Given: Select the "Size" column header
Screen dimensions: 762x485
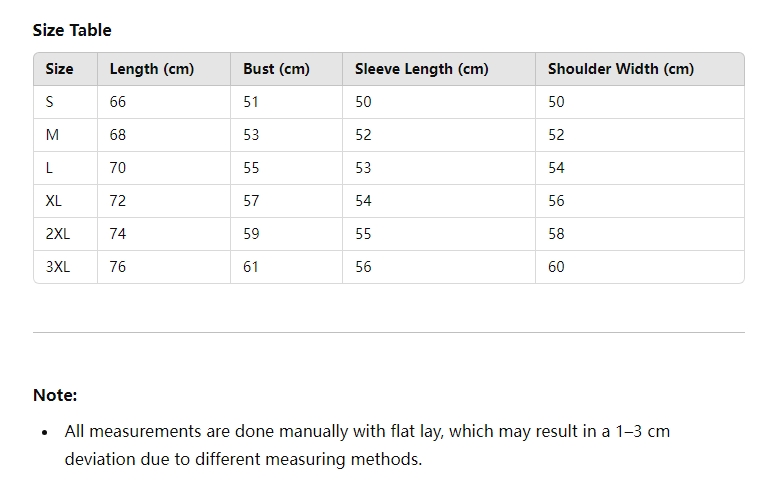Looking at the screenshot, I should pyautogui.click(x=60, y=69).
